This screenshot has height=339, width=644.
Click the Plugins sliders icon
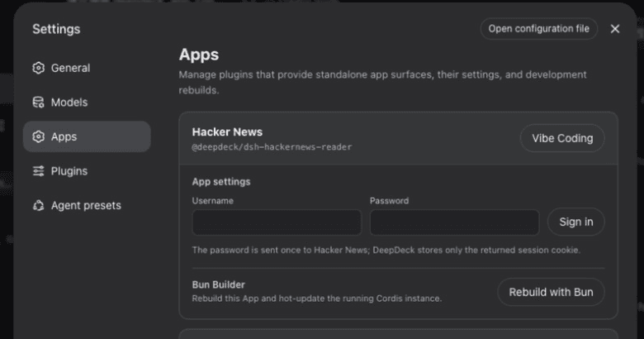pos(38,170)
